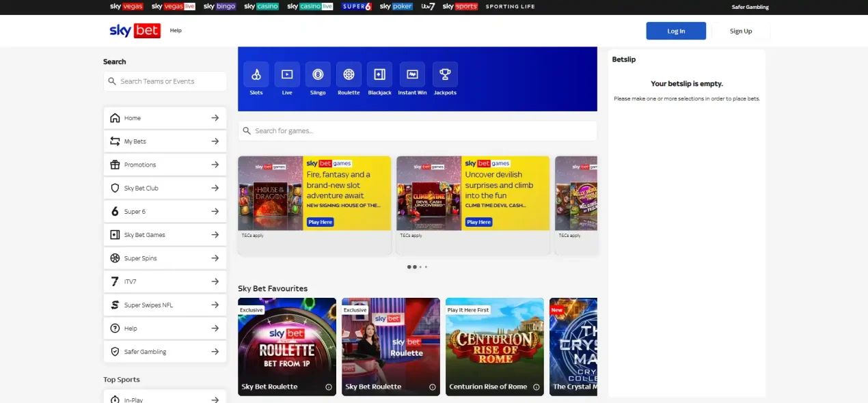This screenshot has height=403, width=868.
Task: Click the Home house icon in sidebar
Action: pyautogui.click(x=115, y=118)
